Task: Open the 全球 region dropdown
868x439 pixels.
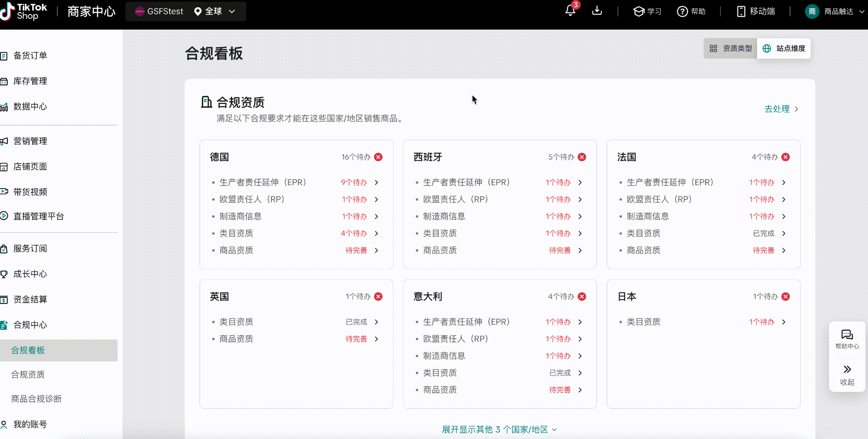Action: pyautogui.click(x=214, y=12)
